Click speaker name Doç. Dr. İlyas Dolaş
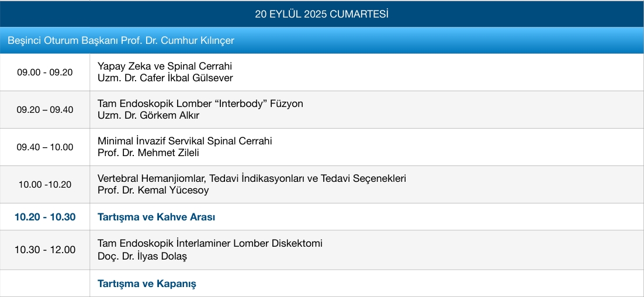 pos(142,255)
